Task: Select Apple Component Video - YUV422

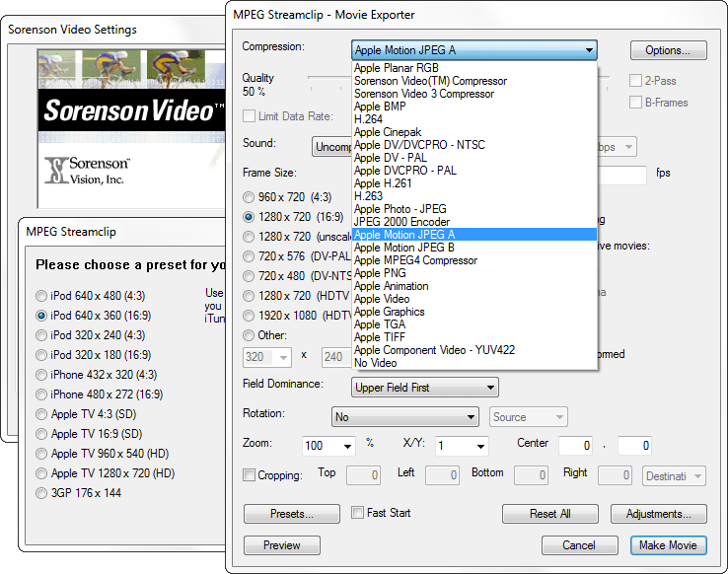Action: (474, 350)
